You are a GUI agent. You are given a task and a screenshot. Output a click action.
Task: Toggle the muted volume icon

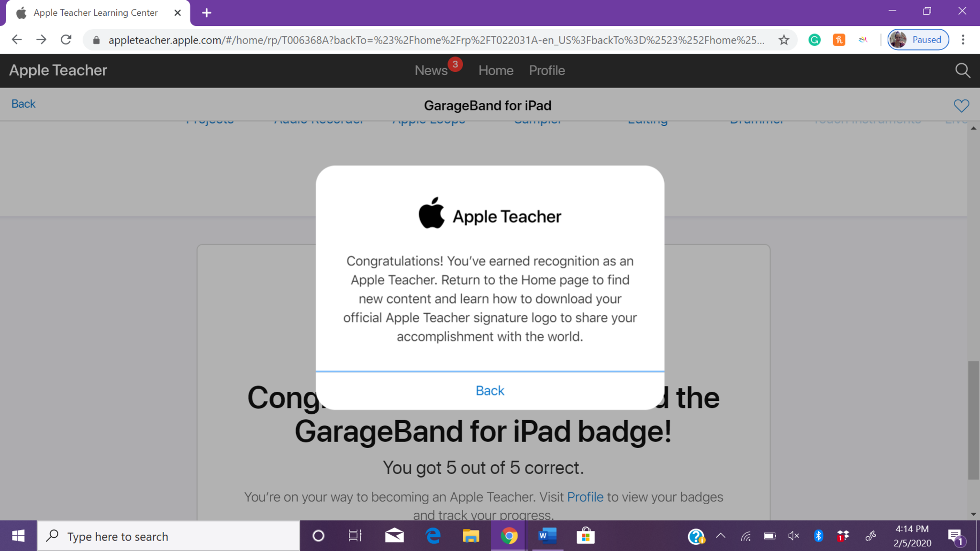(x=793, y=536)
